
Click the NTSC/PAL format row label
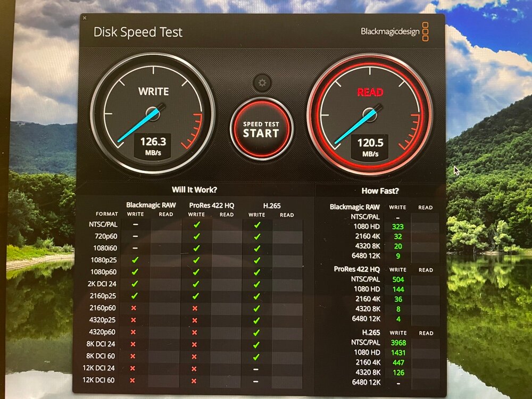103,225
